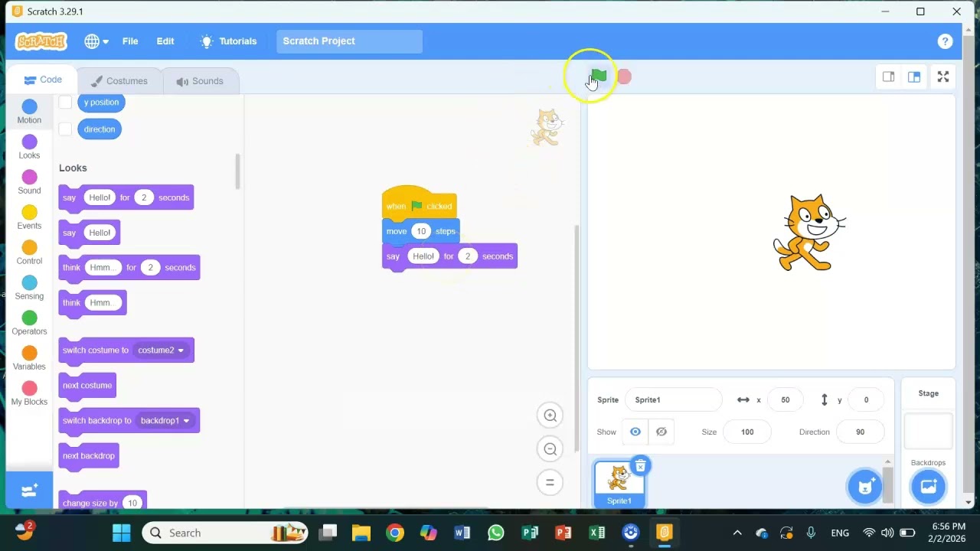Hide the sprite with crossed-eye button
This screenshot has height=551, width=980.
tap(661, 432)
